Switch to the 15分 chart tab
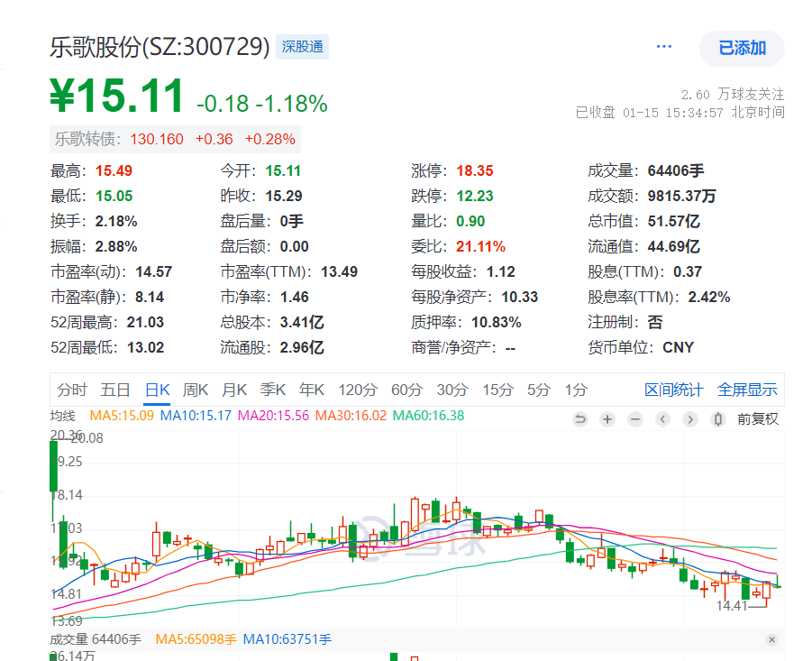Viewport: 812px width, 661px height. [498, 390]
